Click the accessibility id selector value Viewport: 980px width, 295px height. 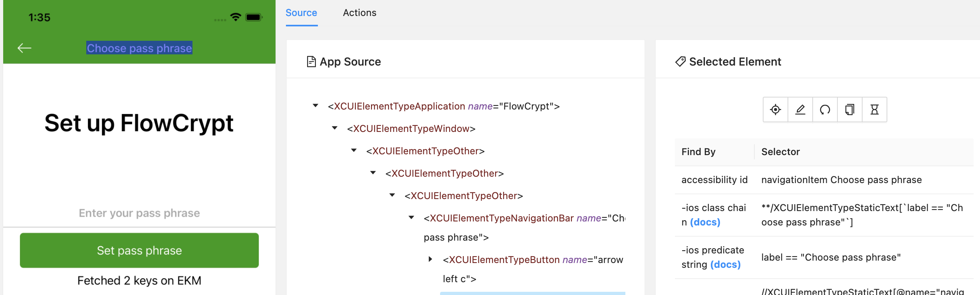coord(841,180)
